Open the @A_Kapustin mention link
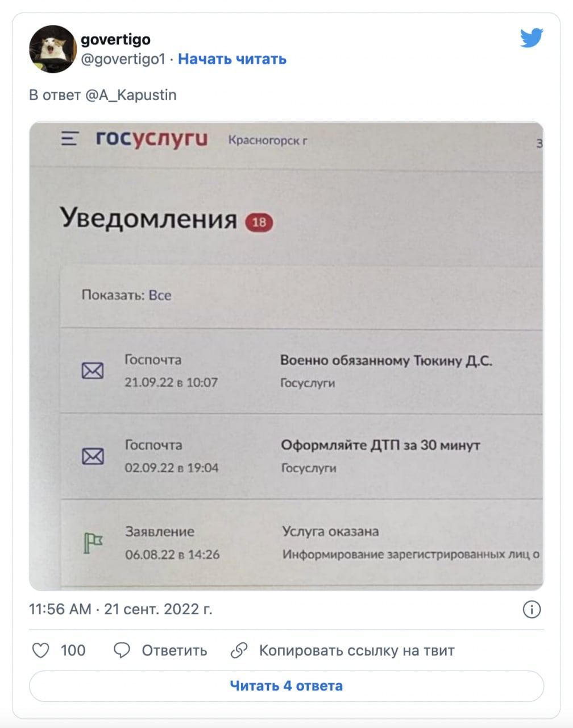The width and height of the screenshot is (573, 728). pos(131,95)
